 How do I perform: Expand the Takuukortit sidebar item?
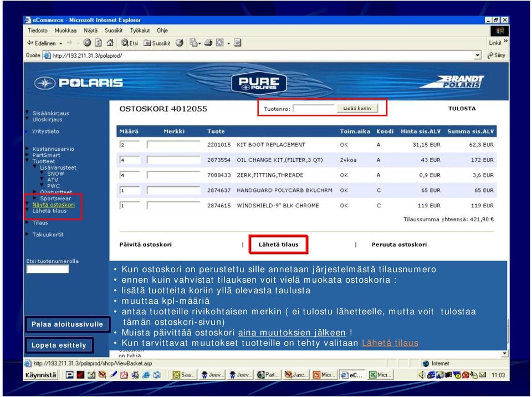click(27, 235)
